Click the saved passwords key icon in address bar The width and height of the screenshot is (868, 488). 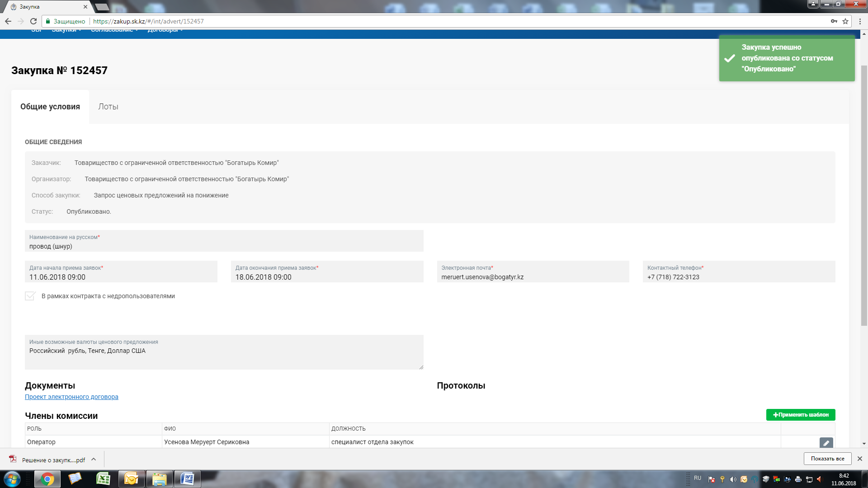coord(834,21)
